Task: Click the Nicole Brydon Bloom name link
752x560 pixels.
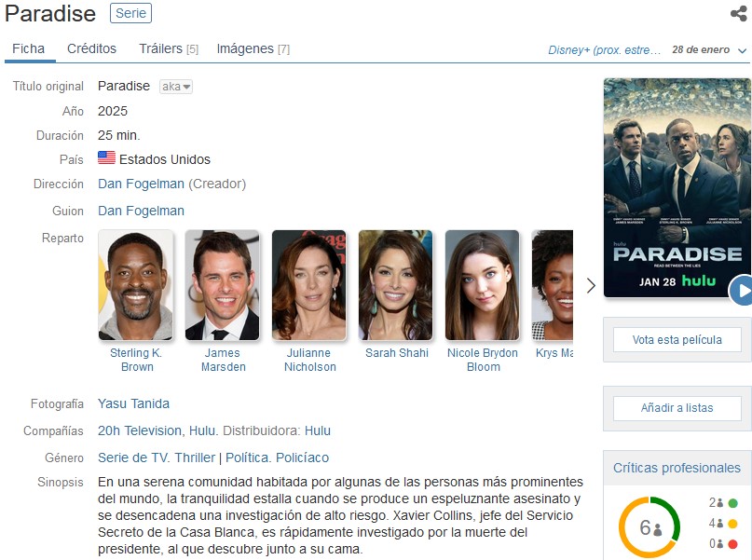Action: click(x=483, y=360)
